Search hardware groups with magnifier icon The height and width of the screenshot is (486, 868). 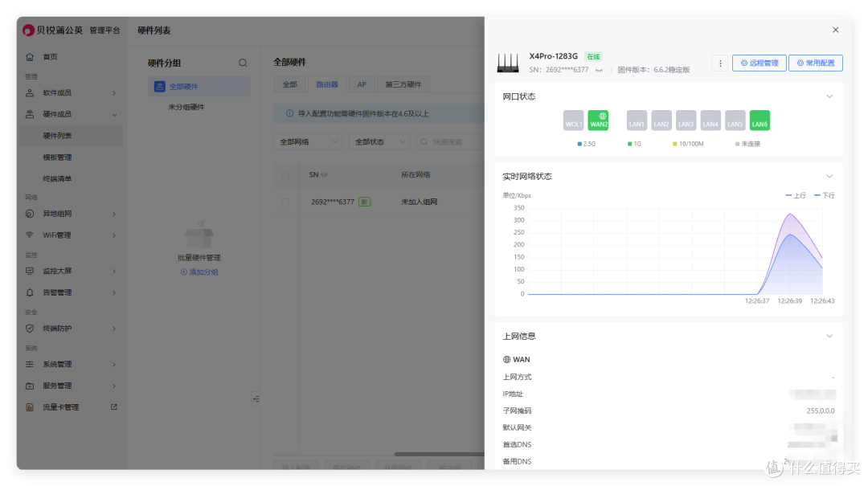pos(243,63)
